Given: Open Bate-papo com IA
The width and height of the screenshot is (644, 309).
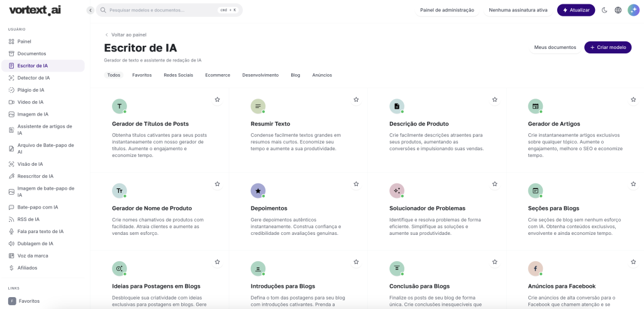Looking at the screenshot, I should [43, 207].
